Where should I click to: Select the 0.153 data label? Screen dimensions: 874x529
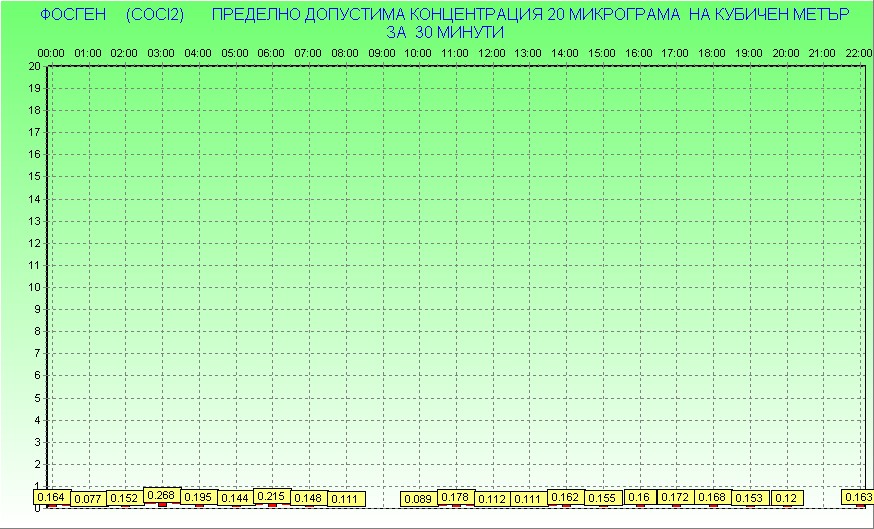(x=750, y=498)
